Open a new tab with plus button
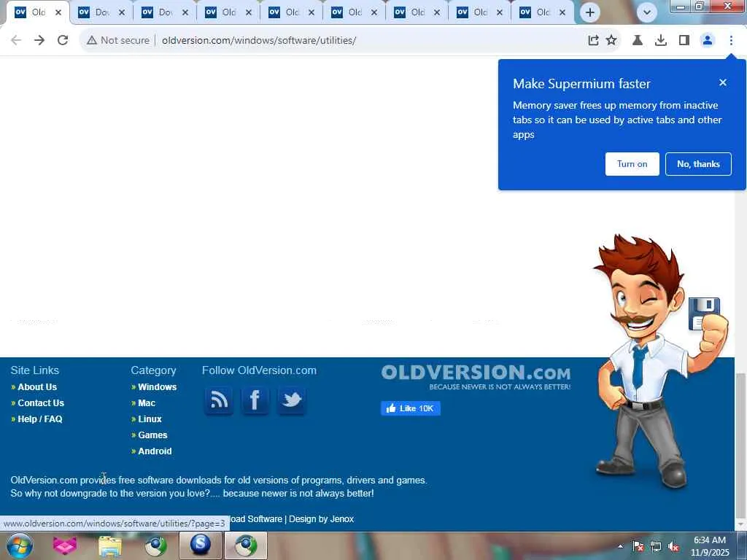Screen dimensions: 747x560 [589, 12]
